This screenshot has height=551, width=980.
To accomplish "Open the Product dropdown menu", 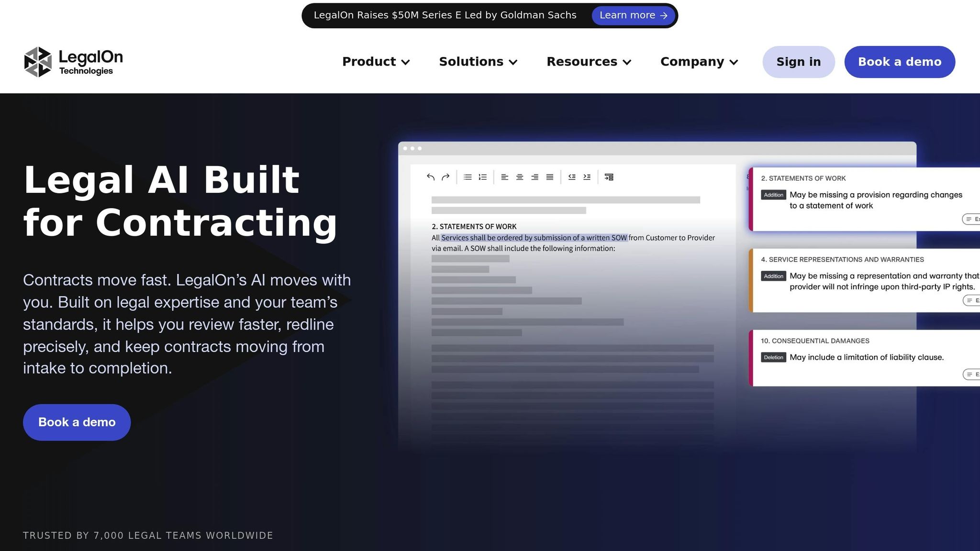I will 376,62.
